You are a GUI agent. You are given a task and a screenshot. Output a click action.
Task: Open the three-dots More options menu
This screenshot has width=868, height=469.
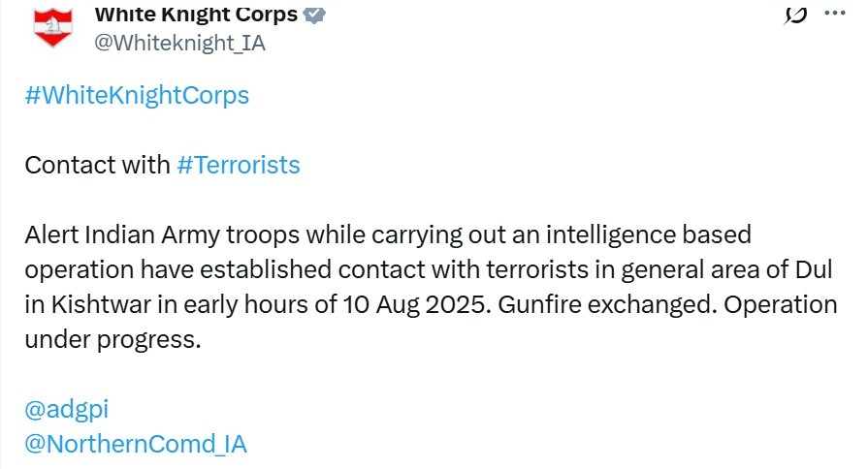pos(833,14)
